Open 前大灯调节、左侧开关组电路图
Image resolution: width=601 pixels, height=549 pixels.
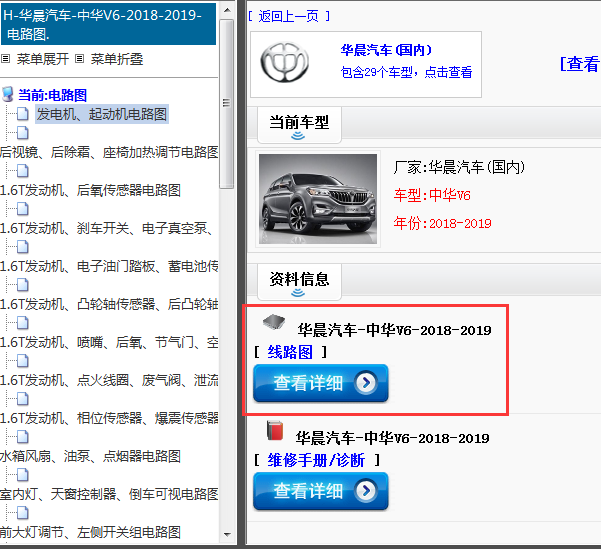click(x=90, y=532)
